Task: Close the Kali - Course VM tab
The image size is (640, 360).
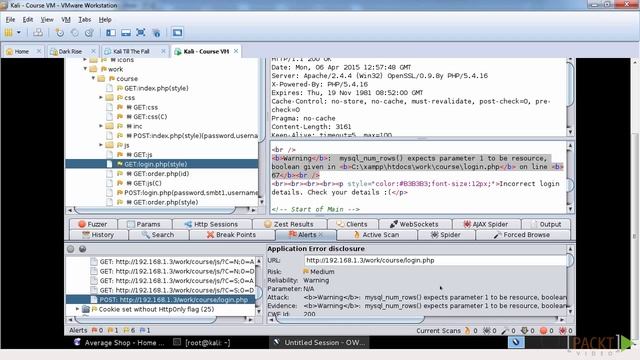Action: tap(236, 51)
